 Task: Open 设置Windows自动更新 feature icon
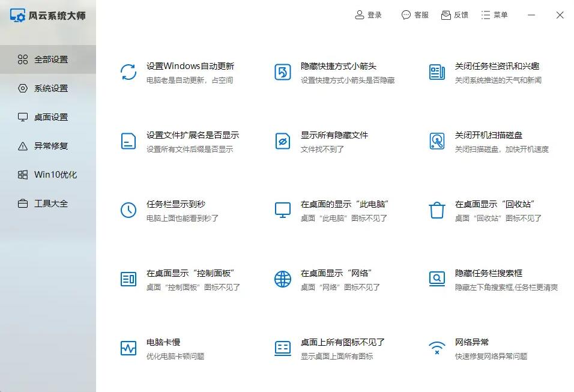(x=127, y=71)
